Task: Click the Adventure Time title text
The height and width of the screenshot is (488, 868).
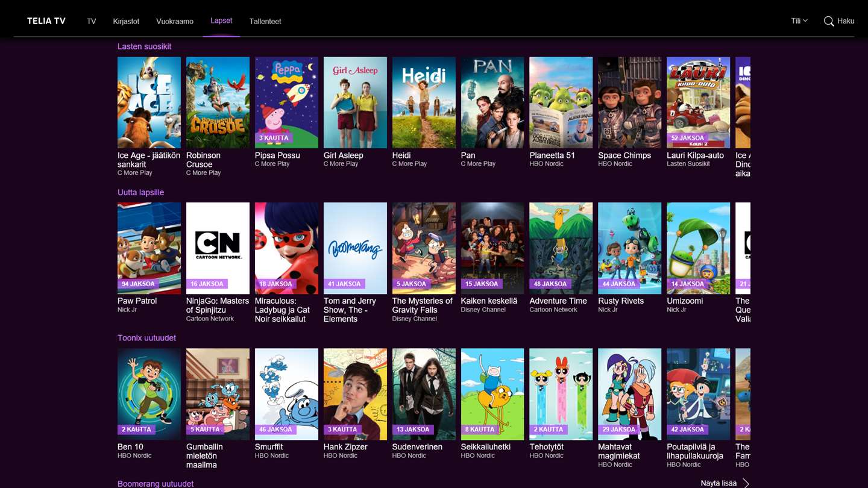Action: 558,301
